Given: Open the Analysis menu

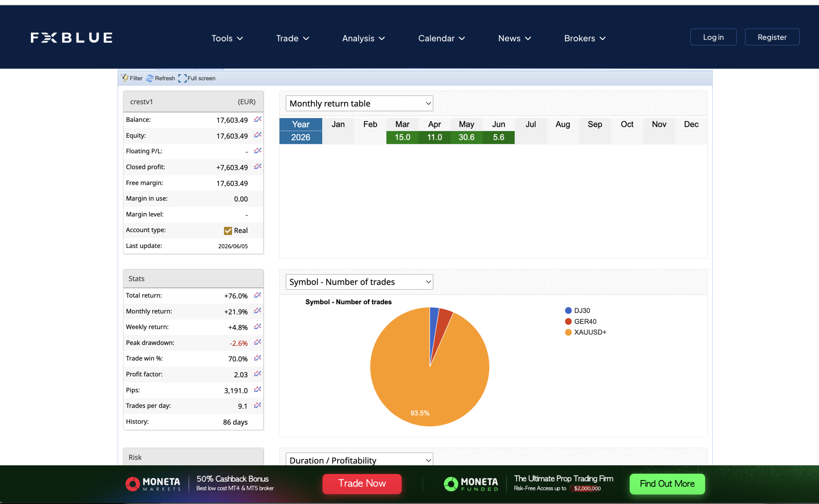Looking at the screenshot, I should click(x=363, y=38).
